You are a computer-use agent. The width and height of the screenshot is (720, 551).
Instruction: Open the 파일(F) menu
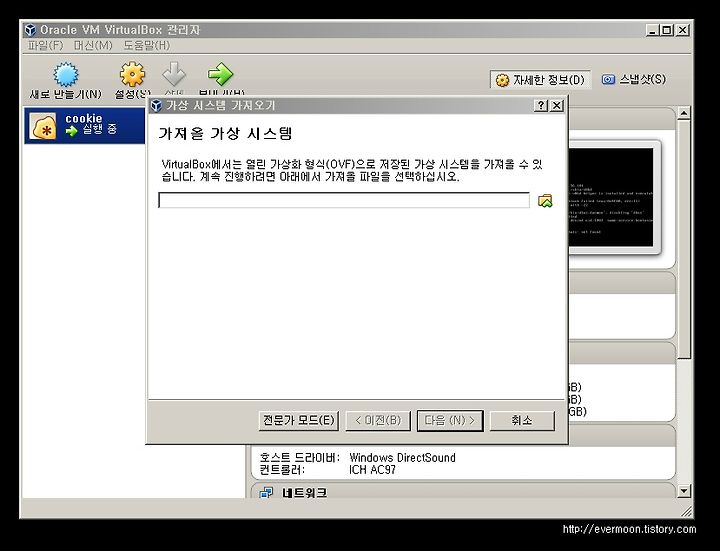tap(45, 45)
